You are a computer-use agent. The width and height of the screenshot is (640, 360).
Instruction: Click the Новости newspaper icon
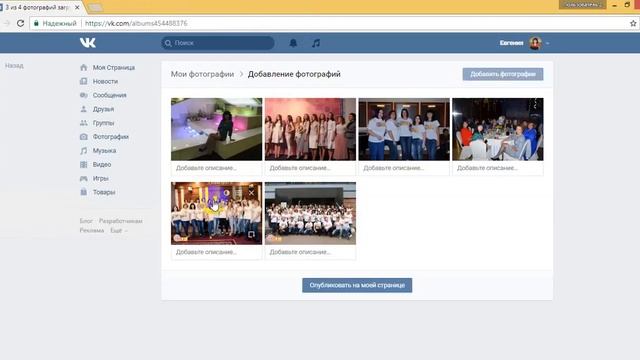pos(84,81)
